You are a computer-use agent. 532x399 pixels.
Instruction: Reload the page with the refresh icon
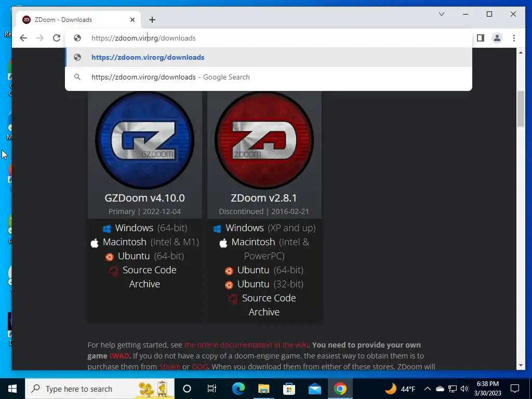coord(57,38)
